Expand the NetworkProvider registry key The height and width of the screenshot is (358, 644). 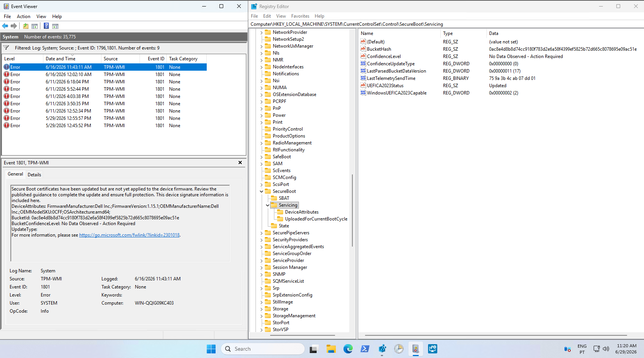(262, 32)
